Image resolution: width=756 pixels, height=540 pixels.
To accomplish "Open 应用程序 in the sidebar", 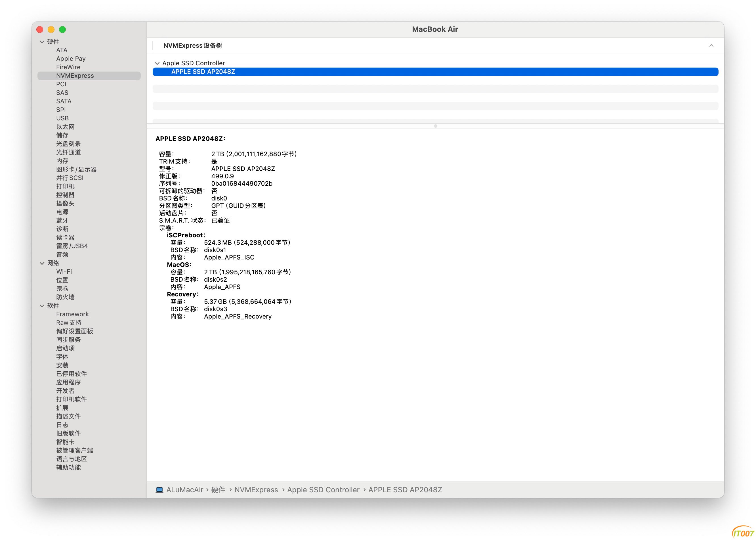I will click(68, 382).
